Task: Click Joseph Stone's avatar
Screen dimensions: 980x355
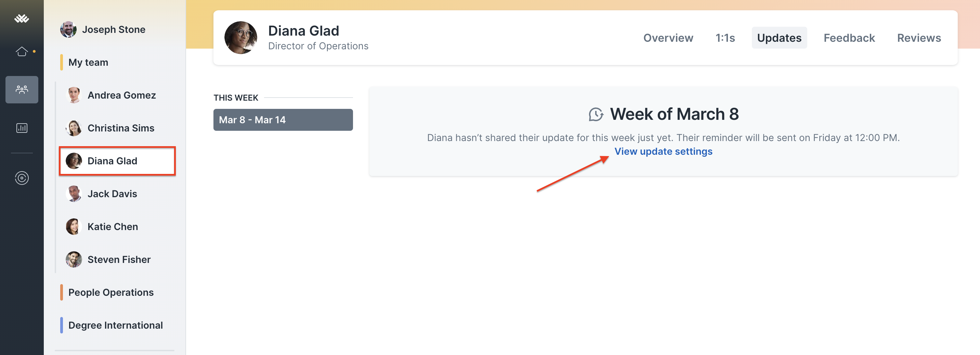Action: click(x=68, y=29)
